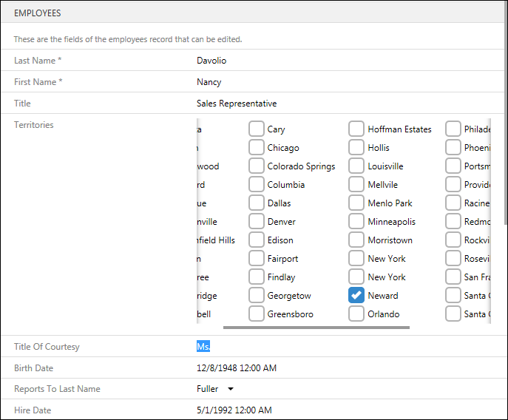Image resolution: width=508 pixels, height=420 pixels.
Task: Enable the Louisville territory checkbox
Action: [x=356, y=166]
